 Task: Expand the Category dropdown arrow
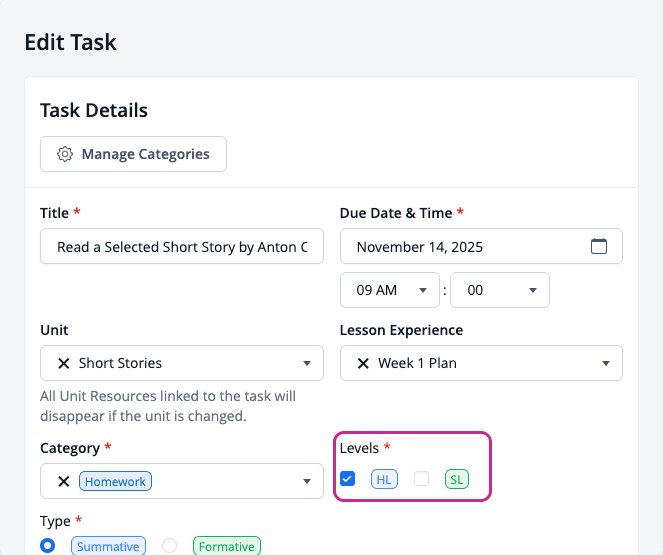click(307, 481)
